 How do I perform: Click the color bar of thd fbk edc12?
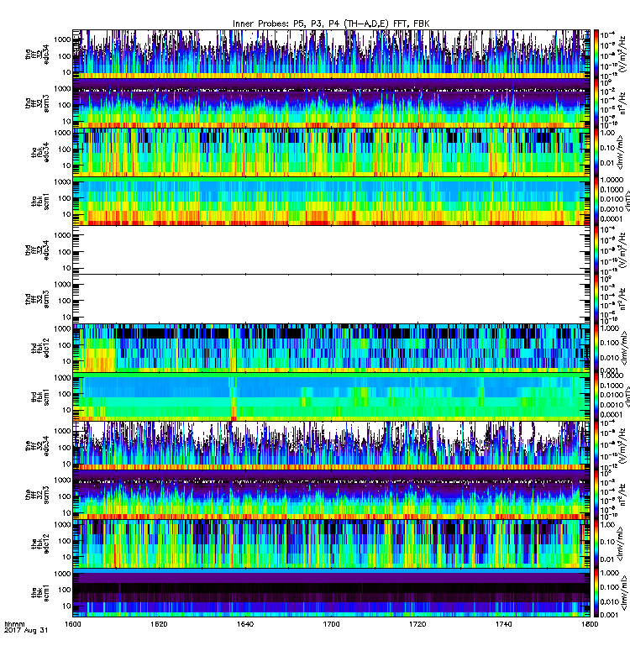[596, 348]
